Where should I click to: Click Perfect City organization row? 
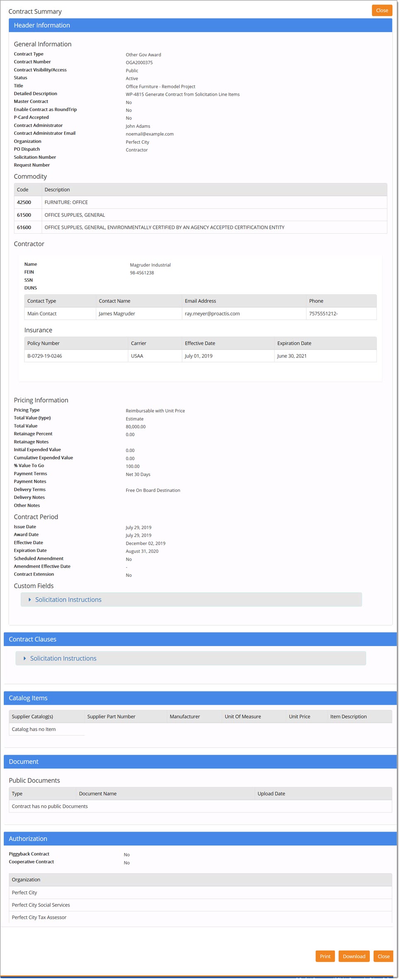point(200,892)
